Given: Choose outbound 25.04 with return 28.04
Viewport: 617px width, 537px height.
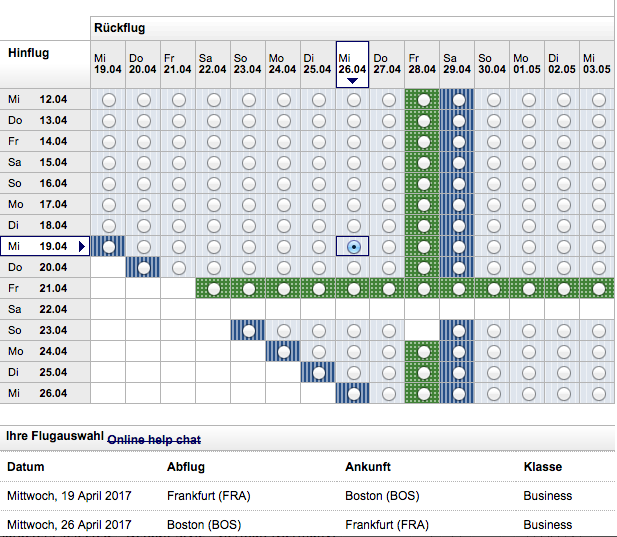Looking at the screenshot, I should [x=424, y=373].
